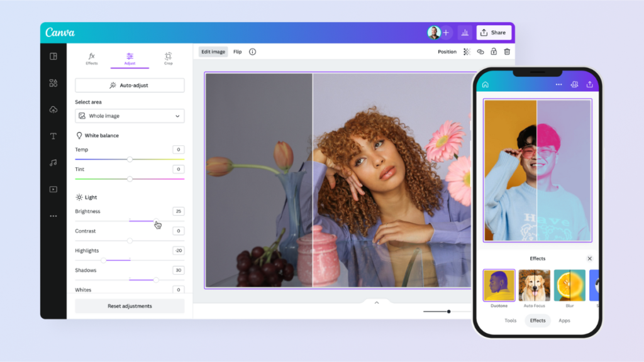
Task: Switch to the Crop tab
Action: point(168,58)
